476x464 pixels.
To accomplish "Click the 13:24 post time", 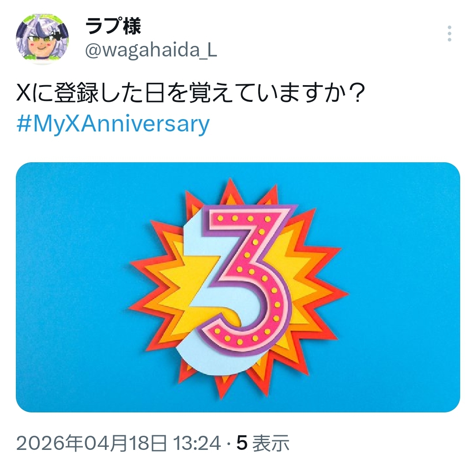I will [197, 443].
